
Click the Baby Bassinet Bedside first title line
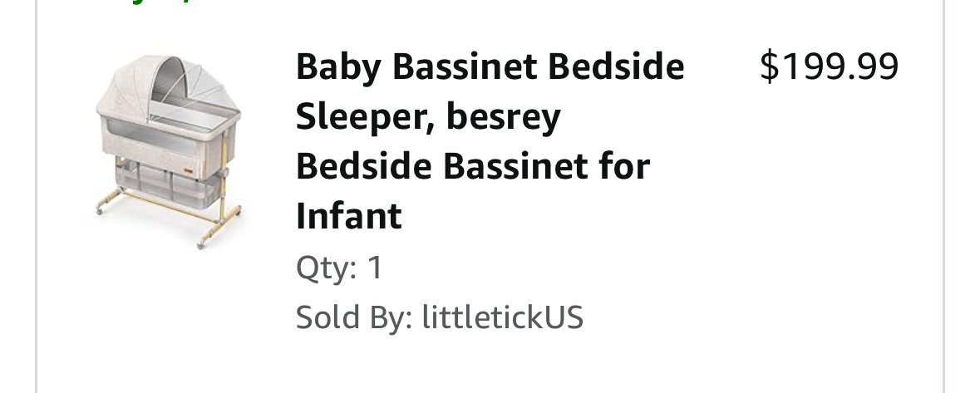point(490,66)
